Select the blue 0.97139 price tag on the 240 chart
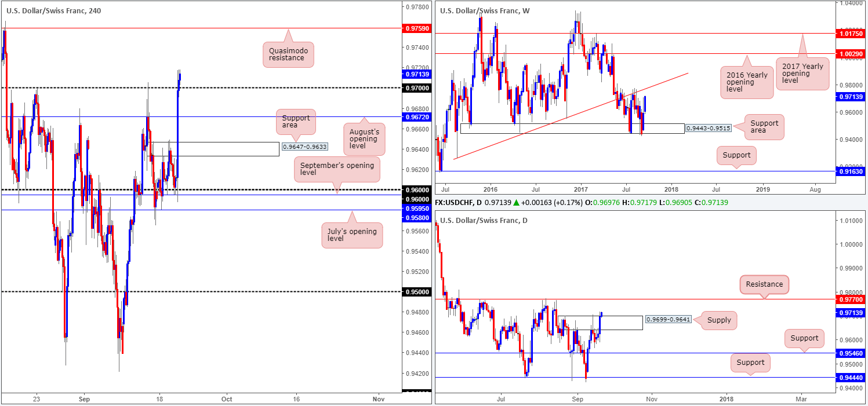The image size is (868, 406). click(417, 74)
